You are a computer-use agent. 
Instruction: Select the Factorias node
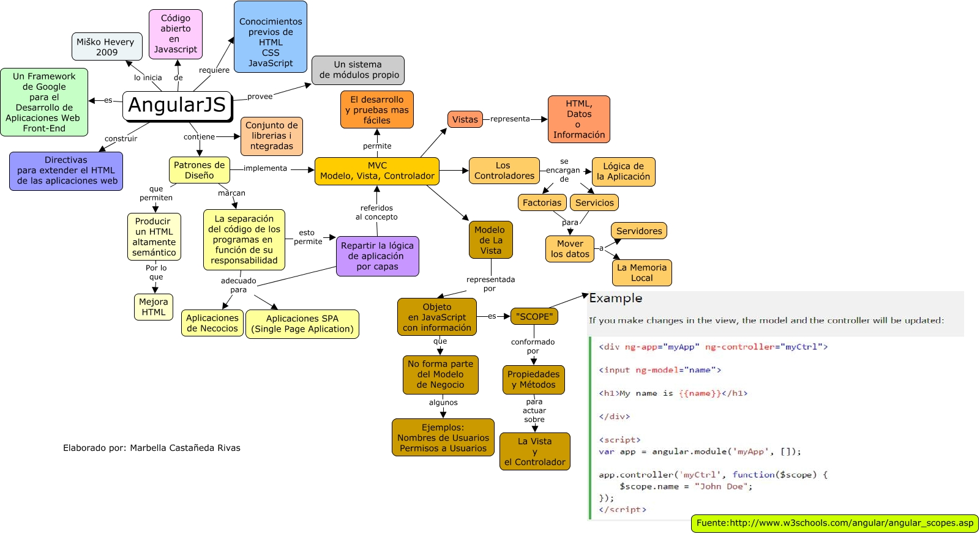(542, 203)
